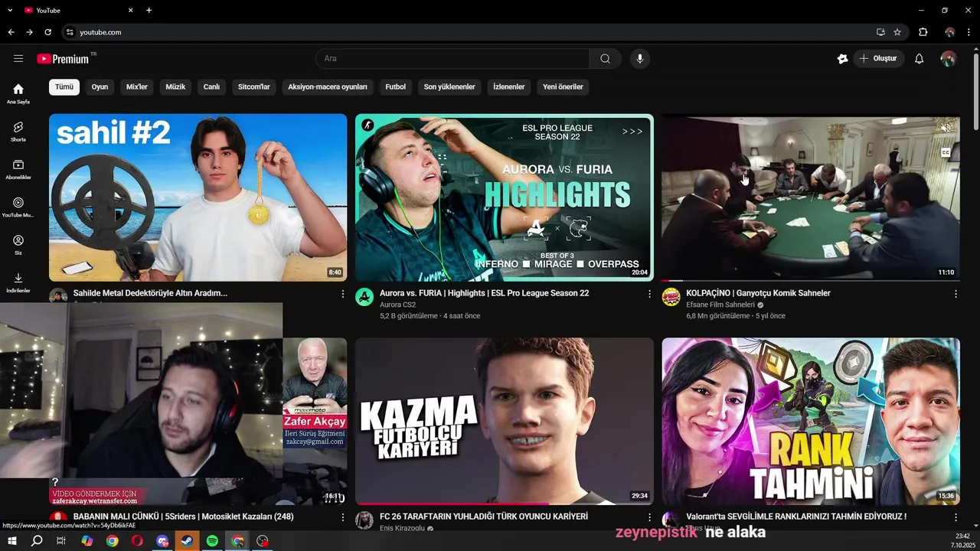Screen dimensions: 980x551
Task: Open Opera browser from the taskbar
Action: pyautogui.click(x=137, y=541)
